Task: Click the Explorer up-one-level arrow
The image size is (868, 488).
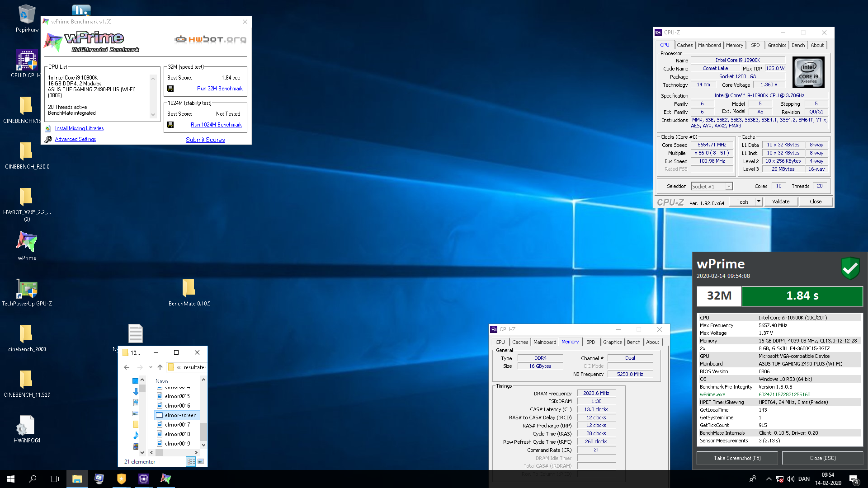Action: point(160,367)
